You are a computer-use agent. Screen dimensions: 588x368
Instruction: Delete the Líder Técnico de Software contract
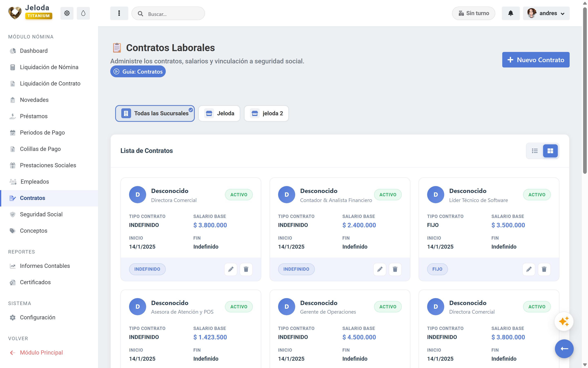point(544,269)
